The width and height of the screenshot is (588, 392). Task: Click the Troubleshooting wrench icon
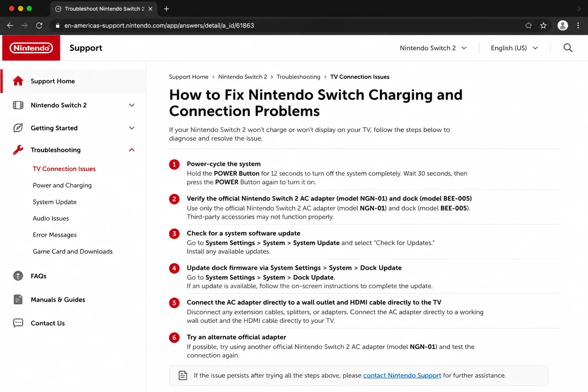click(x=18, y=150)
